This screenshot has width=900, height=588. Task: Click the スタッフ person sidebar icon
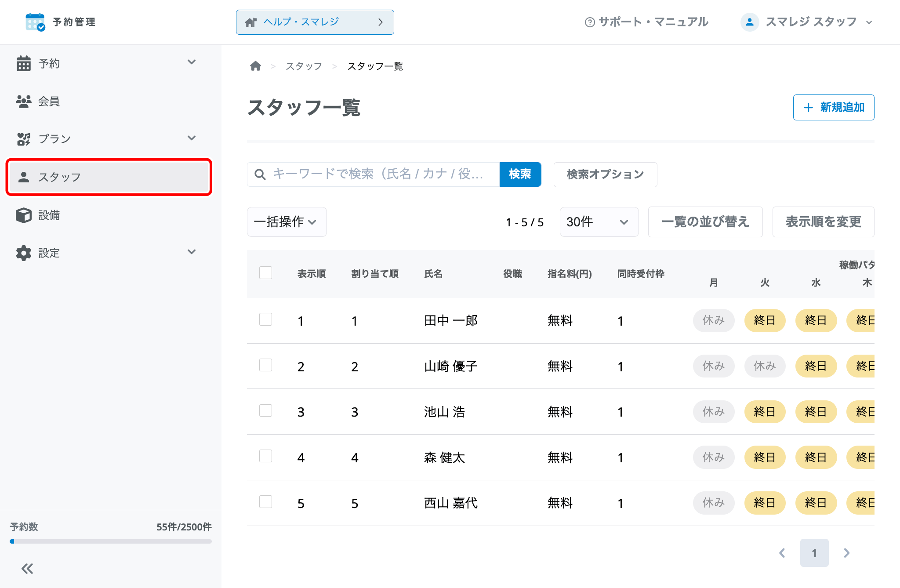tap(24, 177)
